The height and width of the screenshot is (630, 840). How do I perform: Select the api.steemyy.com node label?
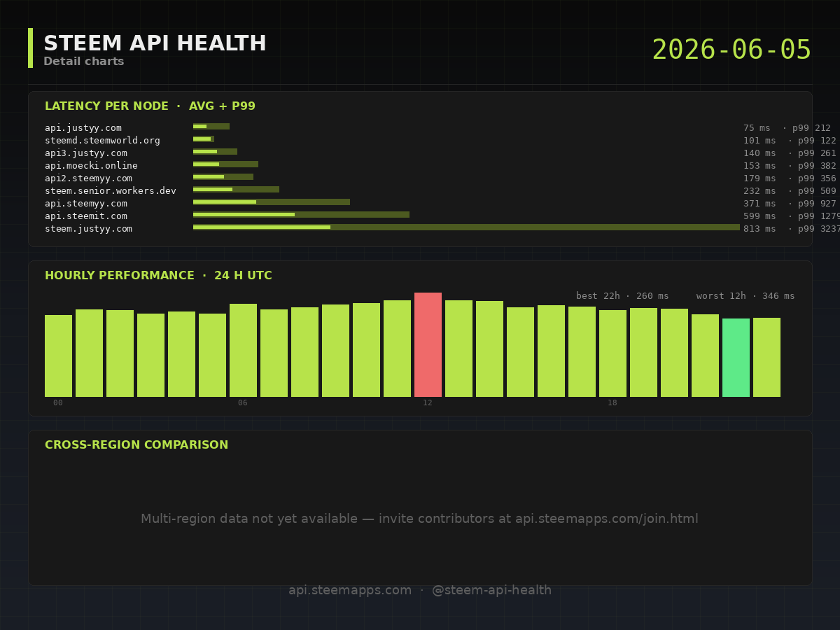(86, 204)
